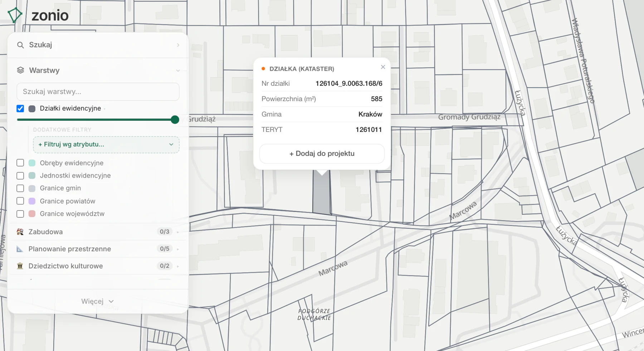The width and height of the screenshot is (644, 351).
Task: Enable the Granice powiatów layer
Action: (20, 201)
